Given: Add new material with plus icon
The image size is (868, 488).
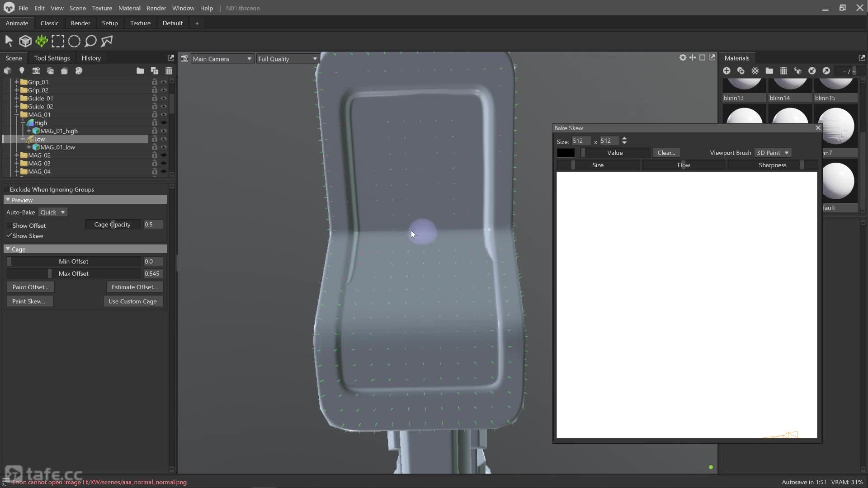Looking at the screenshot, I should click(x=726, y=71).
